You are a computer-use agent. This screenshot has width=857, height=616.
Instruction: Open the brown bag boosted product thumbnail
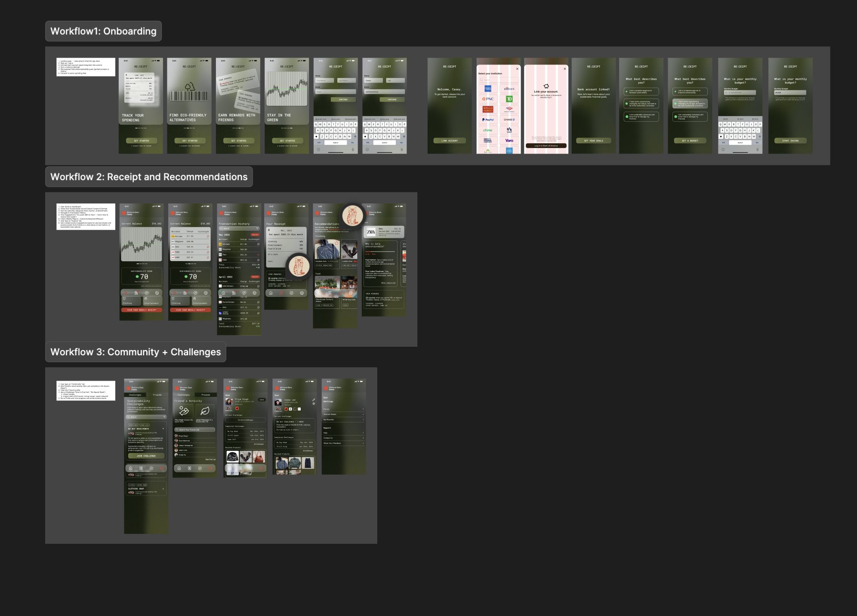coord(259,456)
